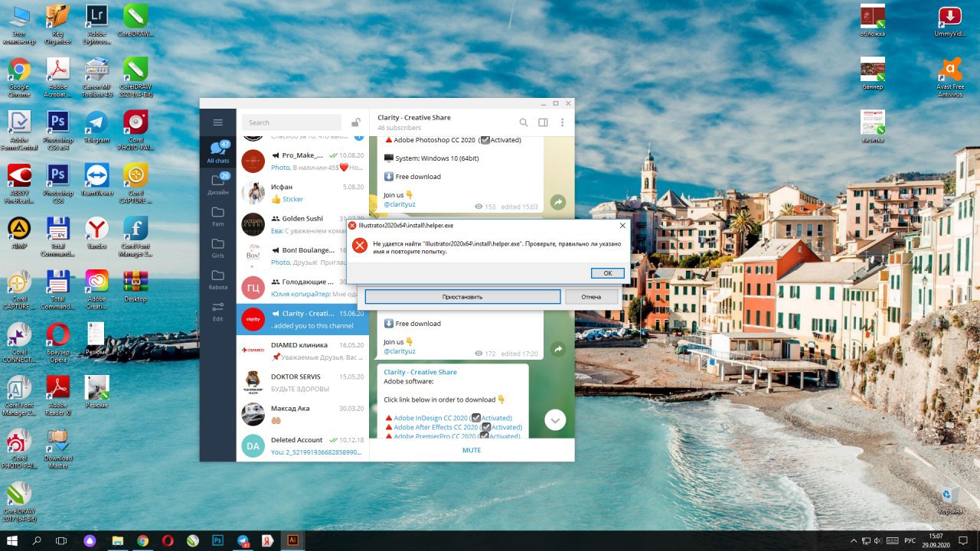Viewport: 980px width, 551px height.
Task: Open AIMP desktop shortcut
Action: [19, 234]
